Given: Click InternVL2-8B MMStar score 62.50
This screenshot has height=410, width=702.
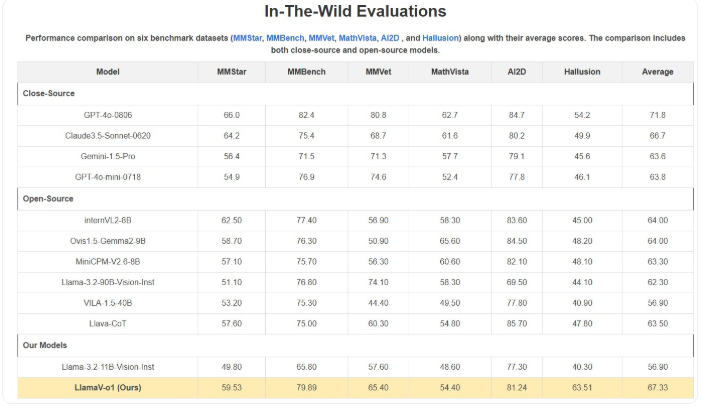Looking at the screenshot, I should click(231, 220).
